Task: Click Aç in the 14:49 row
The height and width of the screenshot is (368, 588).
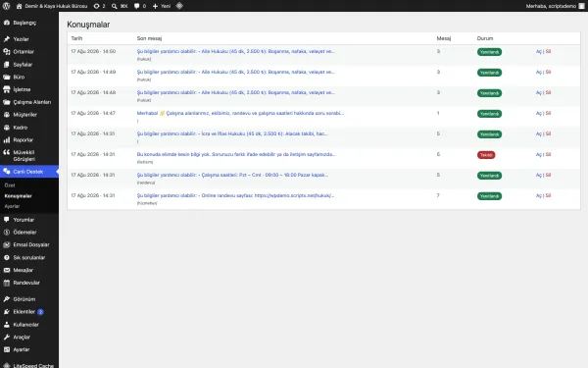Action: (x=538, y=72)
